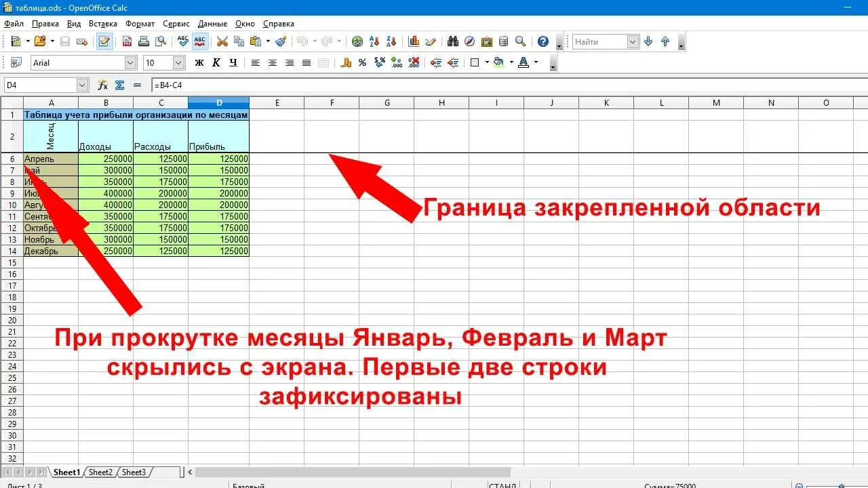868x488 pixels.
Task: Open Data Sources database icon
Action: pyautogui.click(x=503, y=41)
